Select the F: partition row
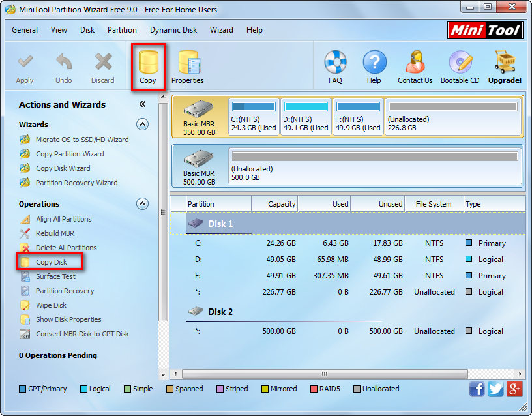Image resolution: width=532 pixels, height=416 pixels. point(347,276)
